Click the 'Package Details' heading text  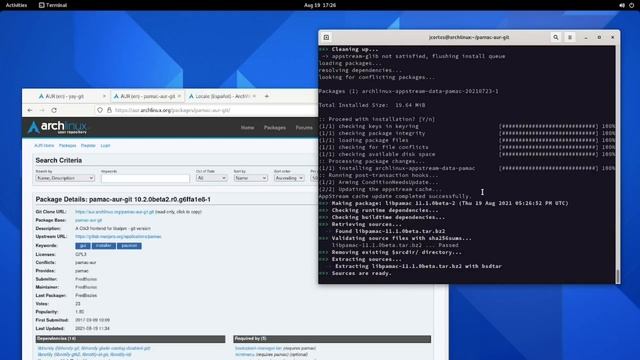point(123,199)
